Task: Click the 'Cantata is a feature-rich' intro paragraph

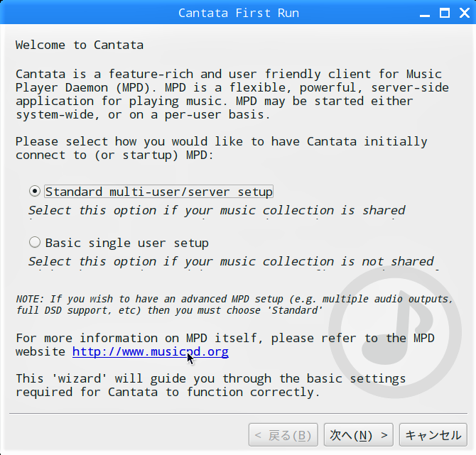Action: [232, 94]
